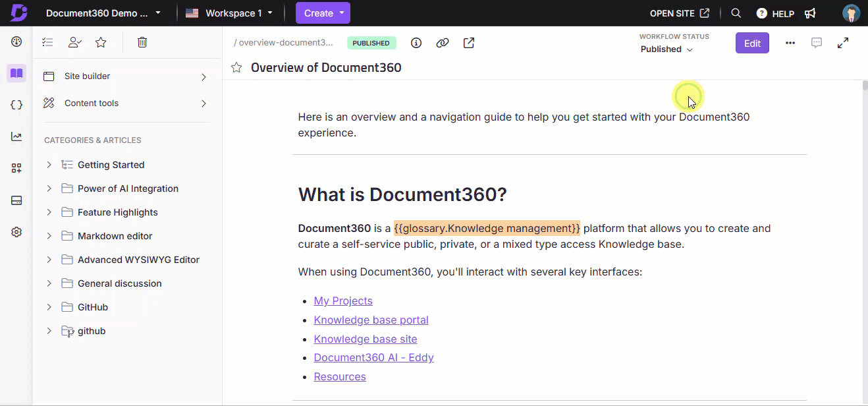Select the General discussion category

pyautogui.click(x=120, y=283)
